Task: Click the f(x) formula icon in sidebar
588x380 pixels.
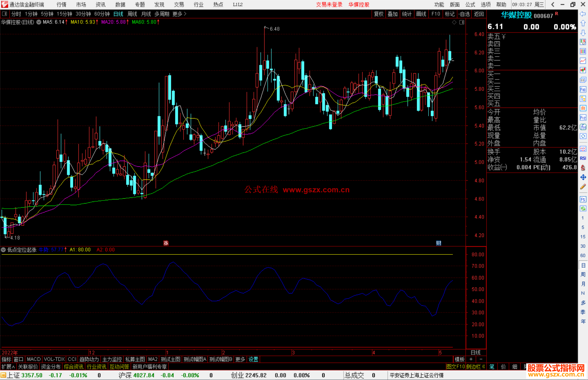Action: (x=583, y=127)
